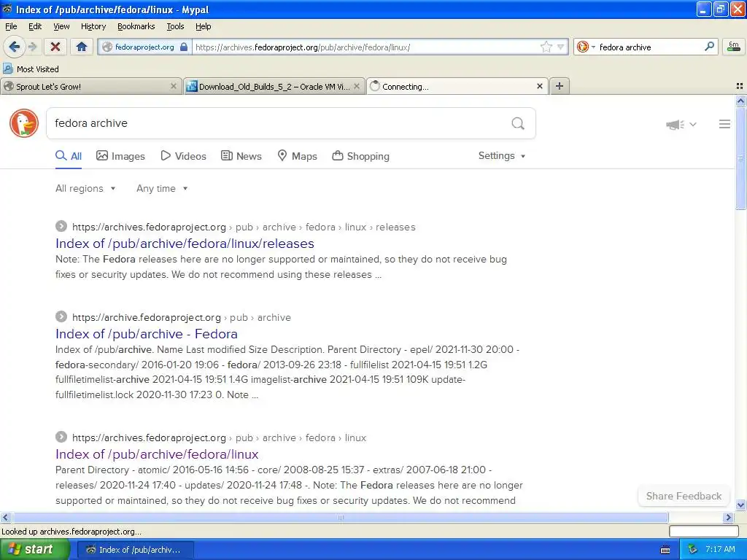Open a new tab with the plus button
Screen dimensions: 747x560
point(560,86)
